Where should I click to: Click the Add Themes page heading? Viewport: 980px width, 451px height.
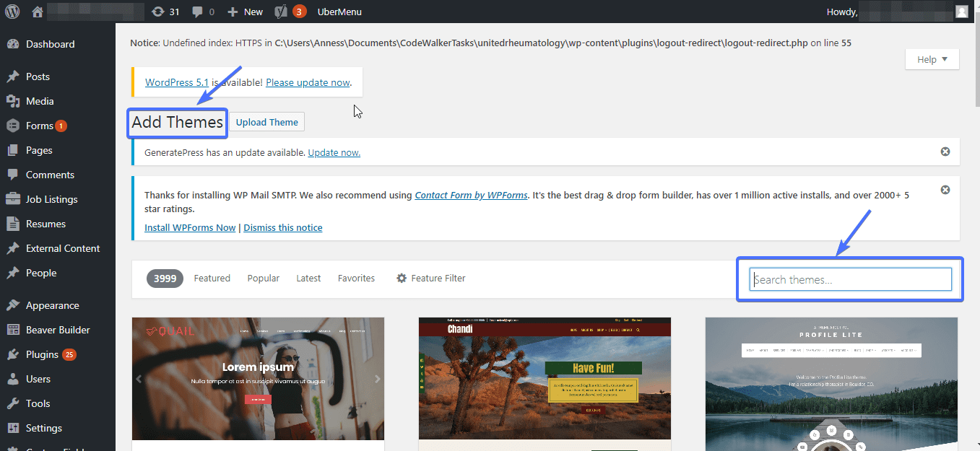click(x=178, y=122)
